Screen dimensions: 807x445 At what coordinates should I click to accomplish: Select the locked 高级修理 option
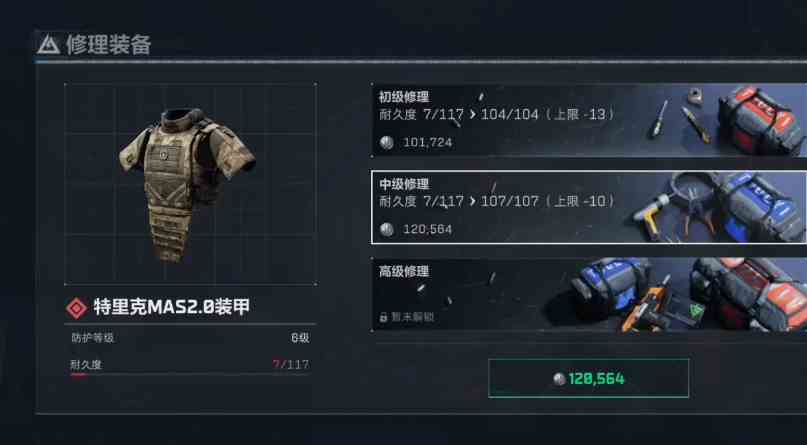[x=589, y=294]
